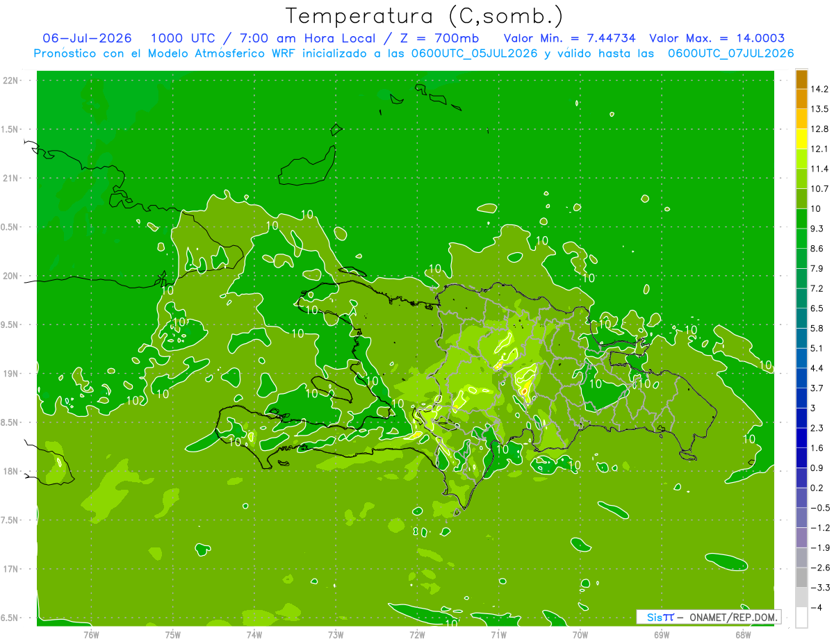This screenshot has height=644, width=834.
Task: Click the "Valor Max. = 14.0003" readout
Action: (717, 38)
